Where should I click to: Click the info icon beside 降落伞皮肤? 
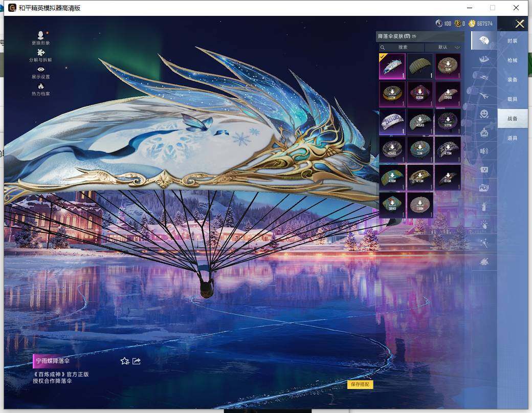tap(414, 36)
